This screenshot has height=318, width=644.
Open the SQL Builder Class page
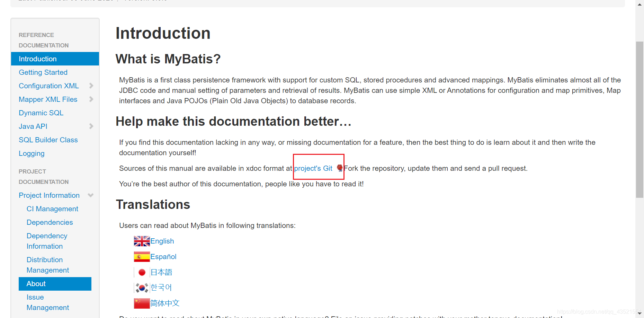[48, 140]
